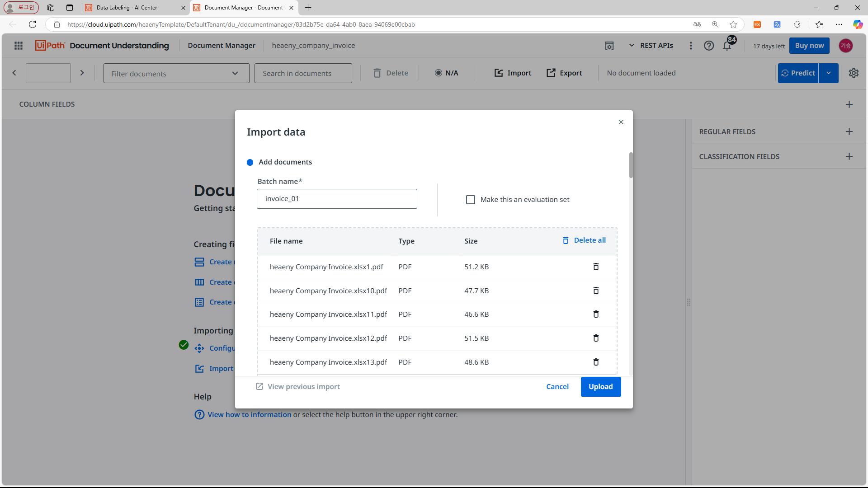
Task: Open the settings gear next to Predict
Action: coord(854,73)
